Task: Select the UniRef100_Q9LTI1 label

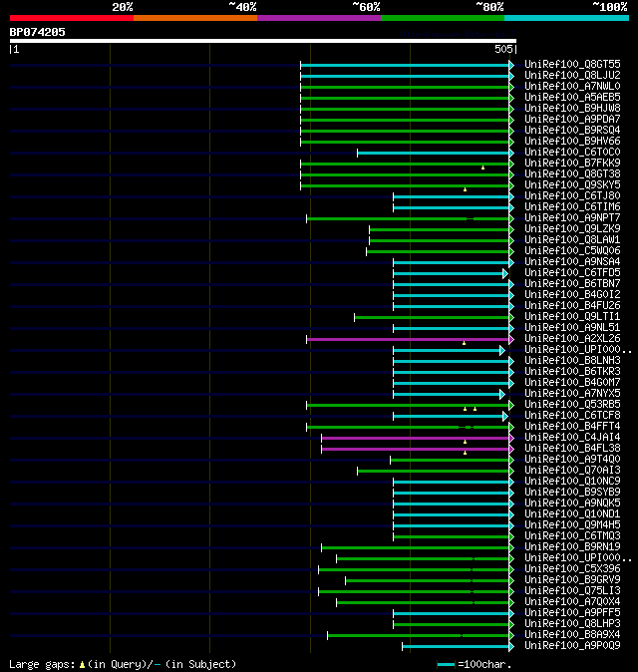Action: [x=572, y=317]
